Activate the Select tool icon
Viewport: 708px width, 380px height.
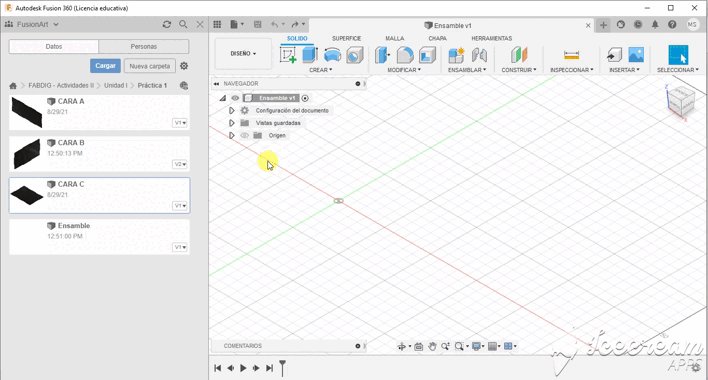pyautogui.click(x=678, y=55)
